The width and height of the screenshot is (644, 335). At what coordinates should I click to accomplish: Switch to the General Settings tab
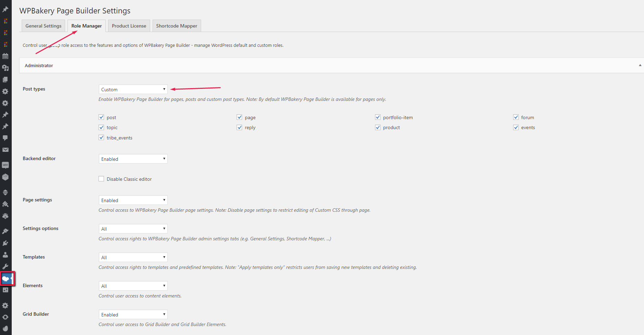[x=43, y=26]
